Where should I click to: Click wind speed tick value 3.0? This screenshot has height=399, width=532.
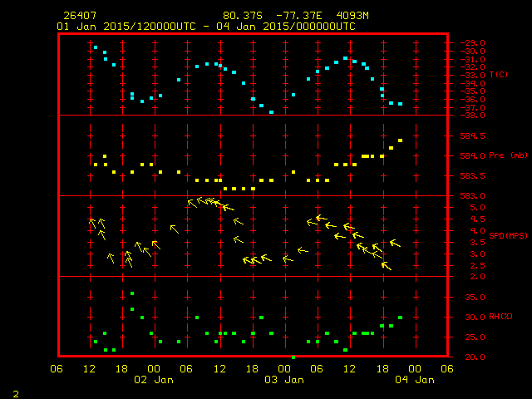pyautogui.click(x=478, y=254)
